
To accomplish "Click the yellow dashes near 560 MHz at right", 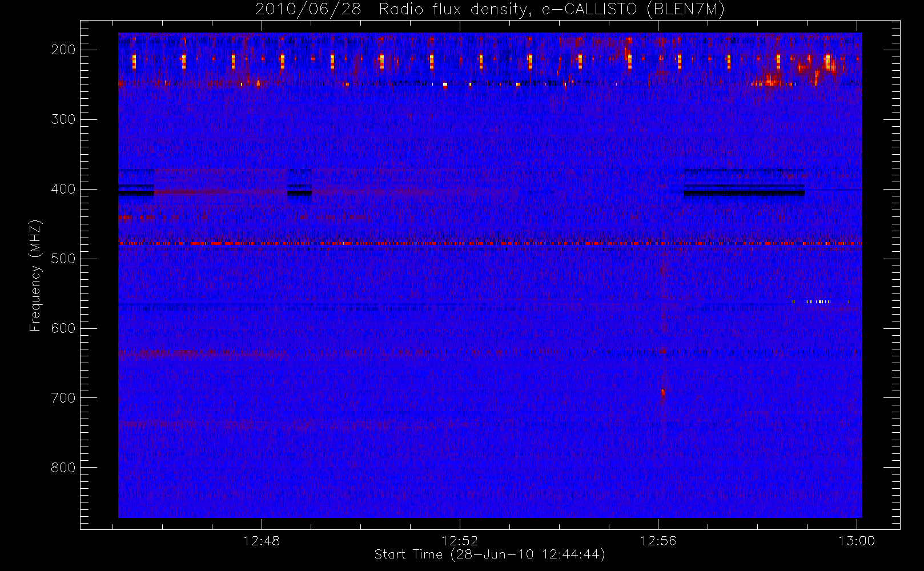I will (x=821, y=301).
